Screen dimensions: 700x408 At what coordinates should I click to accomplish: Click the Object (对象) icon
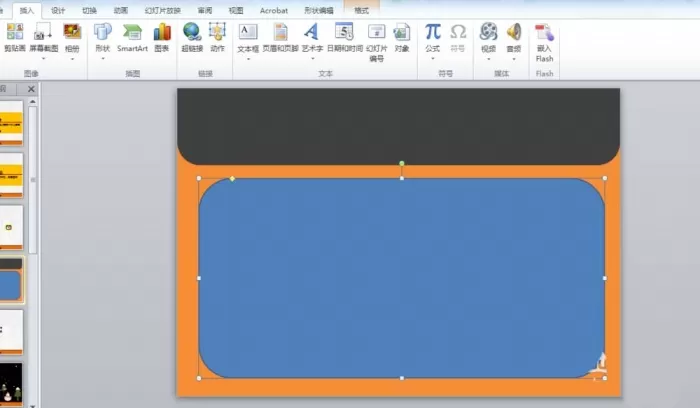tap(402, 32)
